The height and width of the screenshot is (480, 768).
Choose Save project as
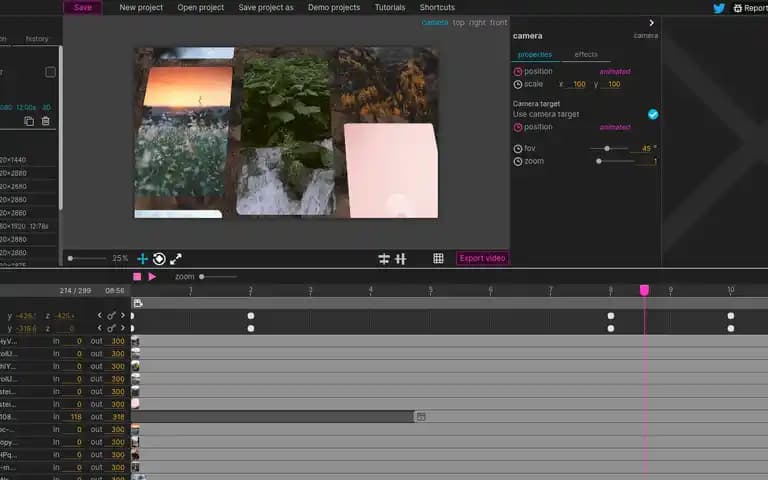[x=266, y=7]
